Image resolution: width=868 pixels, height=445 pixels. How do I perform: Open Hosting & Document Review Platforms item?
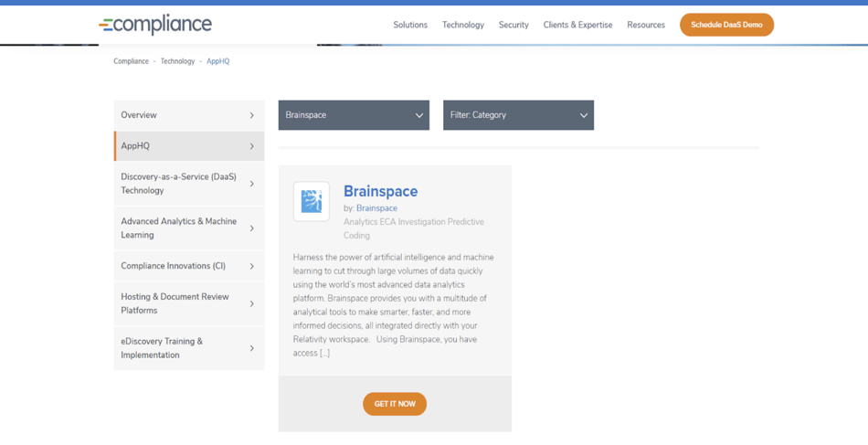pyautogui.click(x=189, y=304)
